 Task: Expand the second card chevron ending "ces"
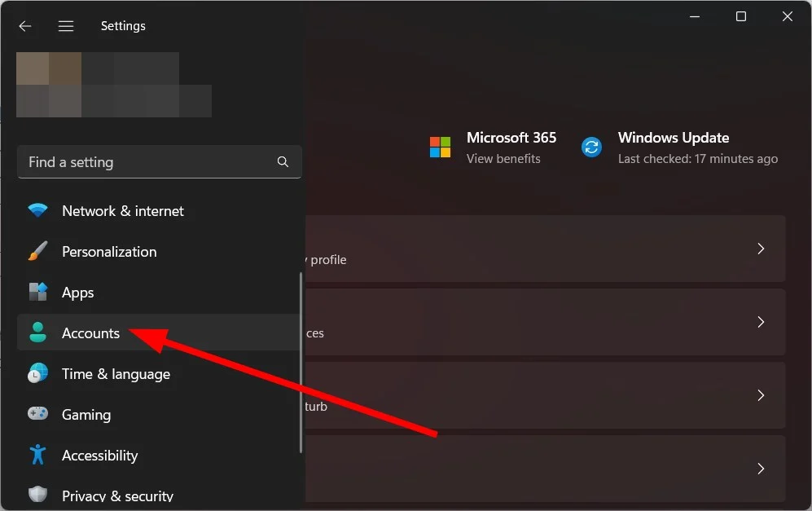(761, 322)
